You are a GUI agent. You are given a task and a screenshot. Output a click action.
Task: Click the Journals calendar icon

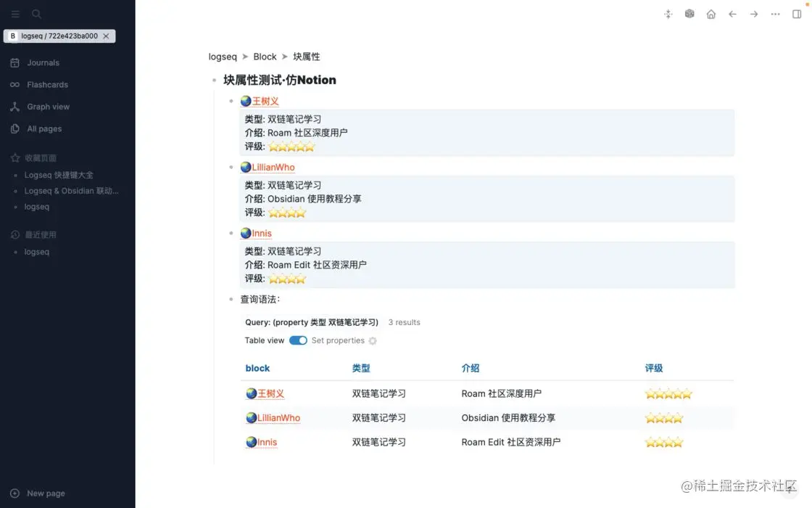[15, 62]
